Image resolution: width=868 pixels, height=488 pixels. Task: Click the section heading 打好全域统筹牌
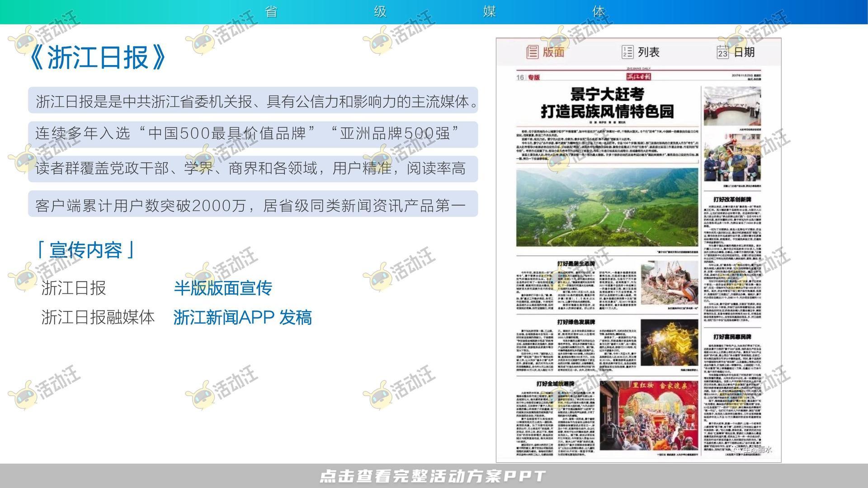[555, 384]
